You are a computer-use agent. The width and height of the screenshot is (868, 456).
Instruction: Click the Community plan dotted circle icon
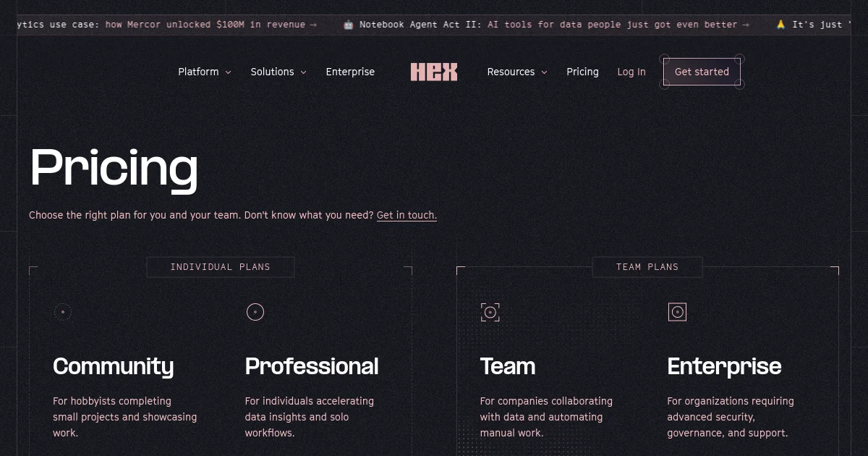(63, 312)
